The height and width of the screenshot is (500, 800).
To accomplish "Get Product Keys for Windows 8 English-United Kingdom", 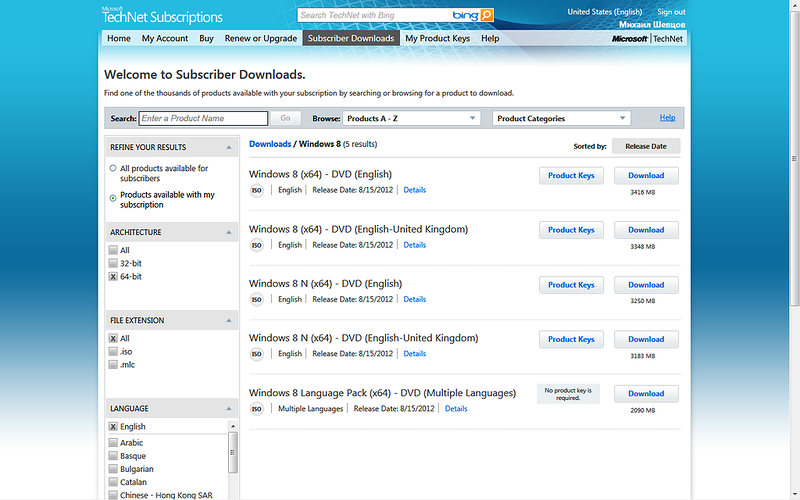I will 571,230.
